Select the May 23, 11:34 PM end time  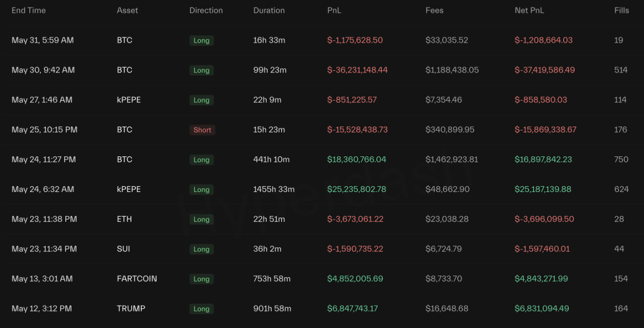44,249
